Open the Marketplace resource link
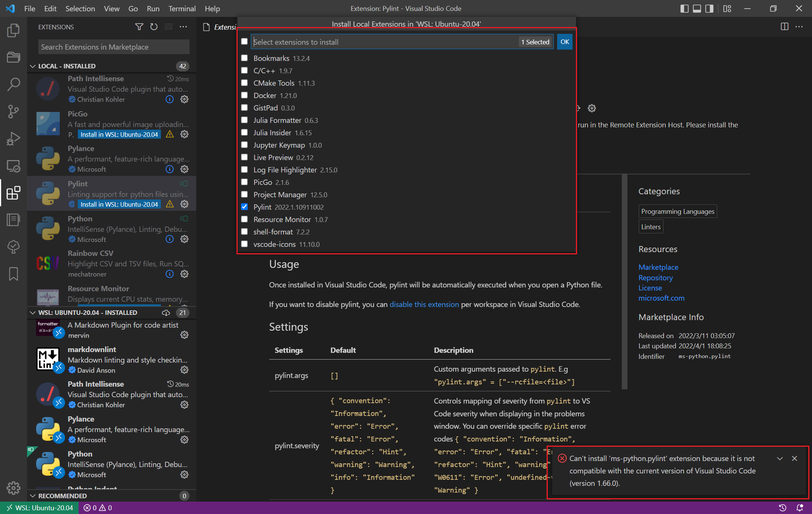812x514 pixels. 658,267
